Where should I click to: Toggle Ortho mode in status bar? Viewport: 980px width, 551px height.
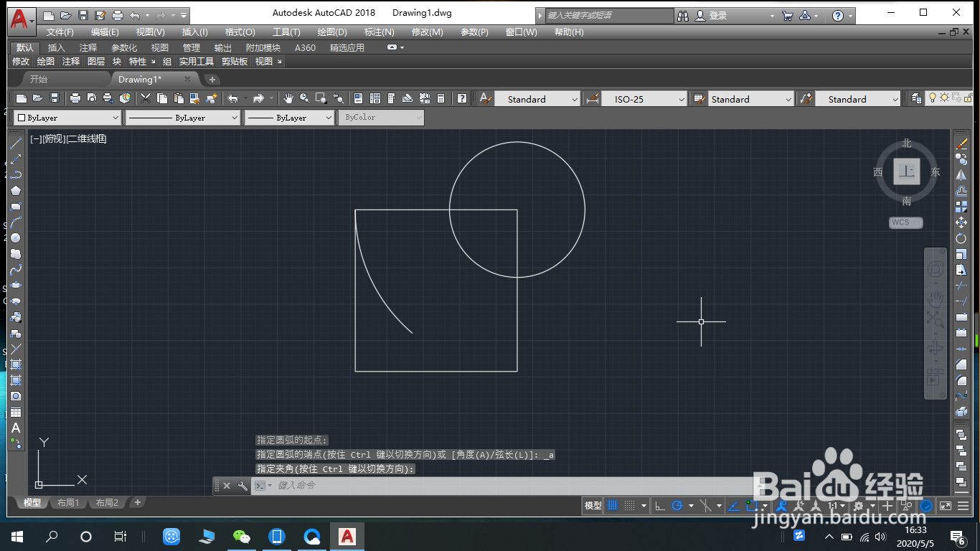(x=660, y=506)
